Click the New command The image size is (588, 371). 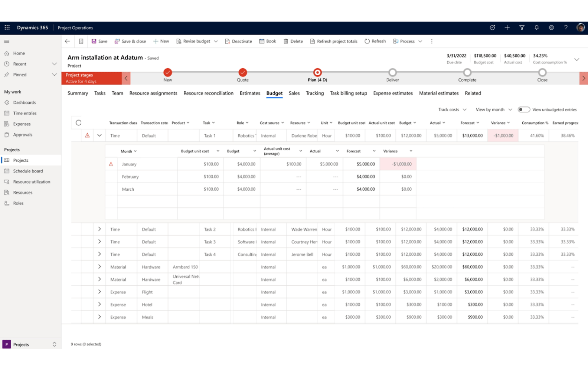click(x=161, y=41)
